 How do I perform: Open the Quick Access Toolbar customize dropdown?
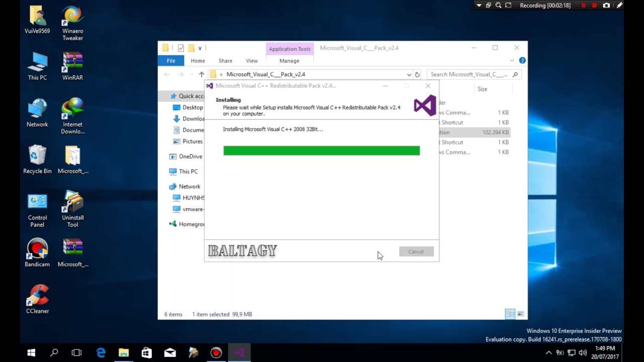[x=200, y=48]
